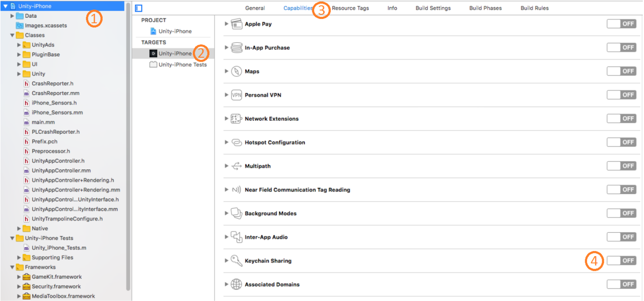
Task: Toggle the Inter-App Audio switch
Action: [x=622, y=237]
